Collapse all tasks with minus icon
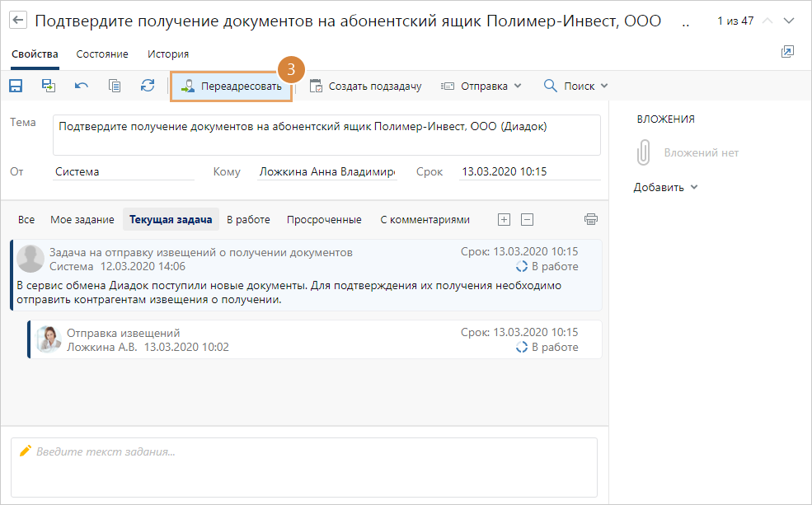This screenshot has width=812, height=505. [x=528, y=219]
